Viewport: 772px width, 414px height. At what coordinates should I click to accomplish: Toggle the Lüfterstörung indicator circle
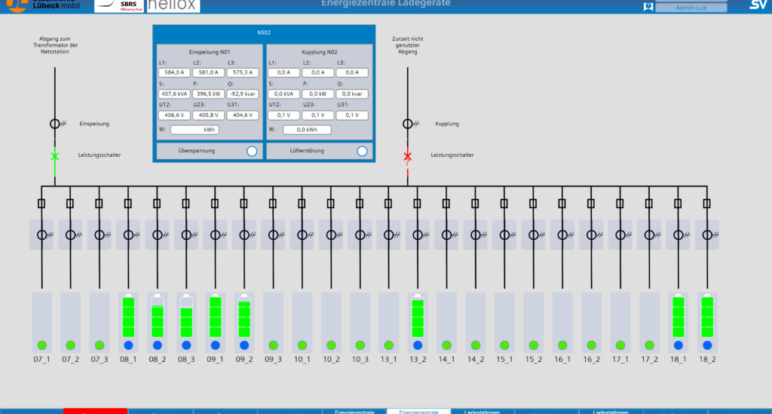coord(362,150)
